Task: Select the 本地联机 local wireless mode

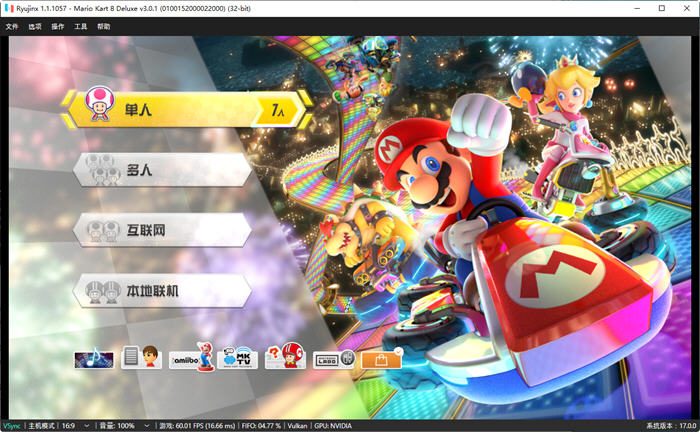Action: (162, 291)
